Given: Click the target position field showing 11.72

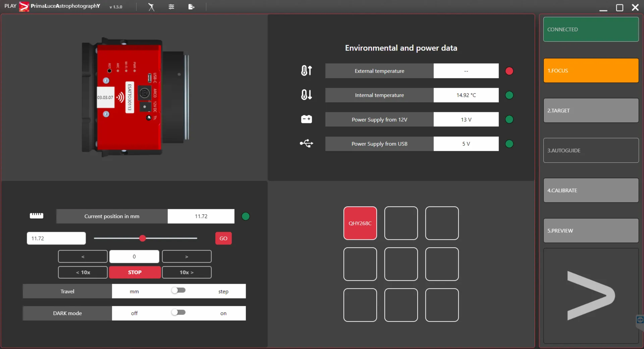Looking at the screenshot, I should click(x=56, y=238).
